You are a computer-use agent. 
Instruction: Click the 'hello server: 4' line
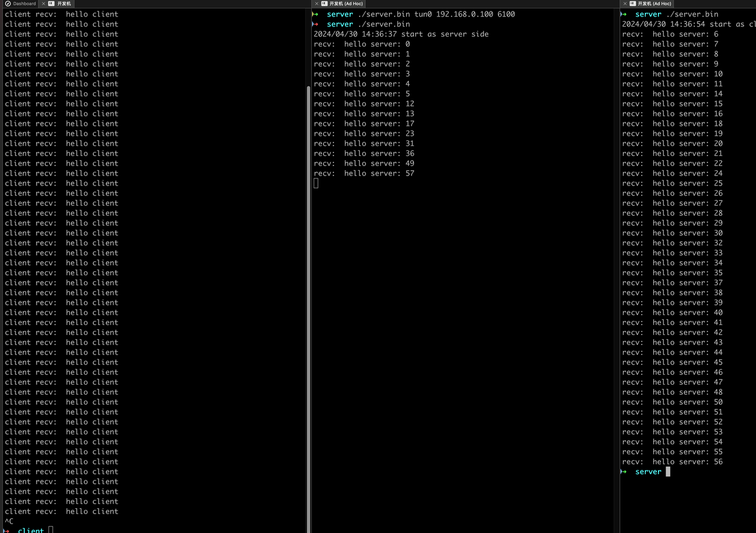361,84
